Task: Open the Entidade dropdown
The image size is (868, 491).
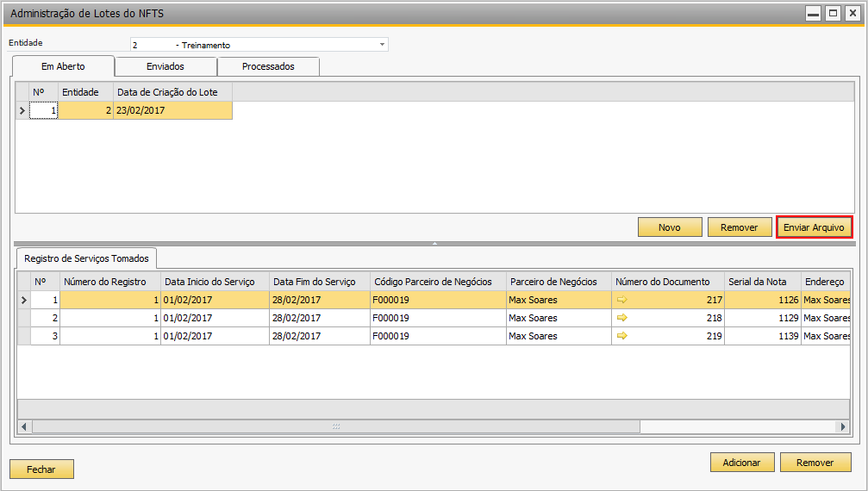Action: 382,45
